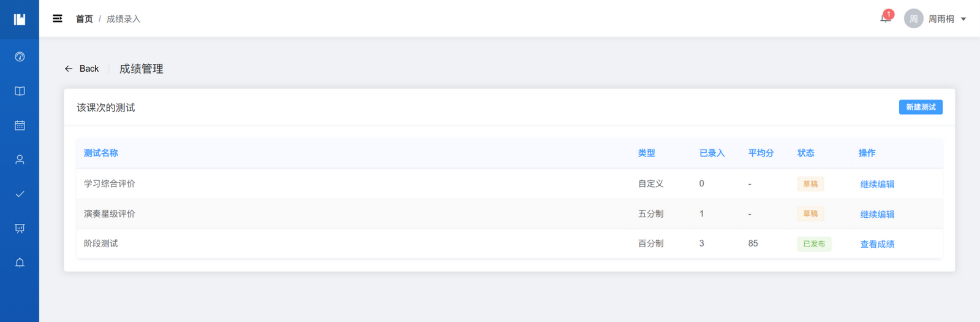Viewport: 980px width, 322px height.
Task: Click 继续编辑 for 演奏星级评价
Action: point(877,214)
